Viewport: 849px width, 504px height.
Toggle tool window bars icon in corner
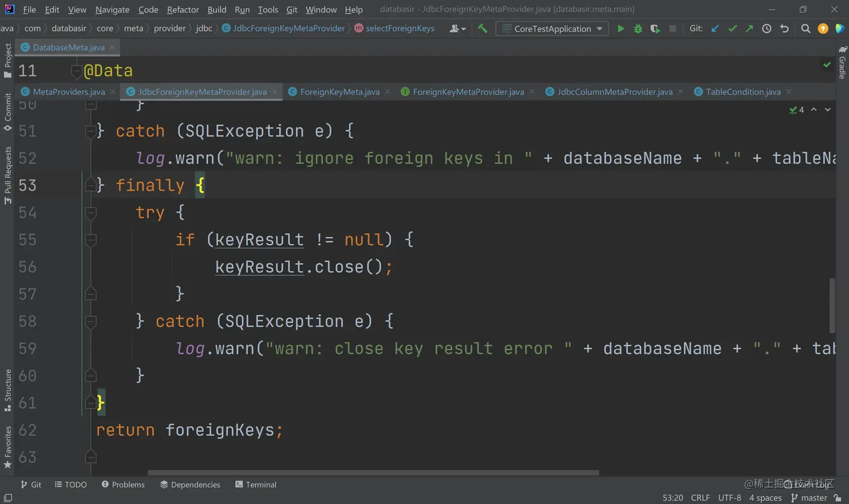(x=8, y=498)
